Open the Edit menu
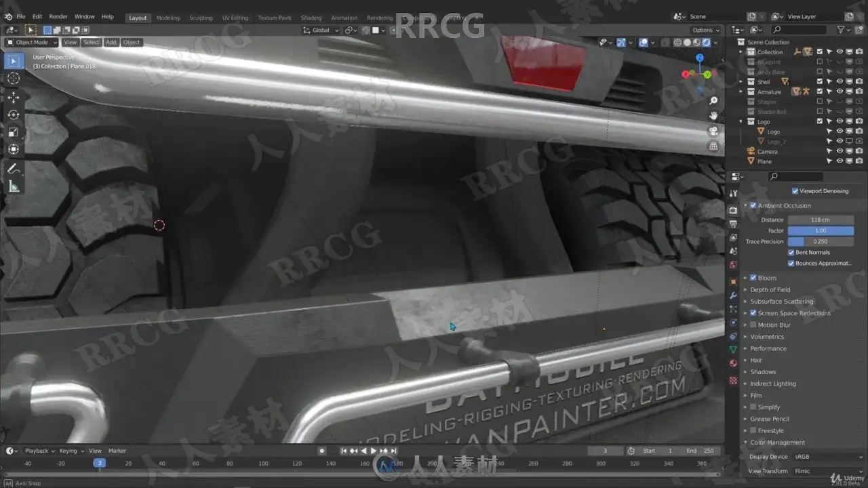The image size is (868, 488). click(x=37, y=16)
